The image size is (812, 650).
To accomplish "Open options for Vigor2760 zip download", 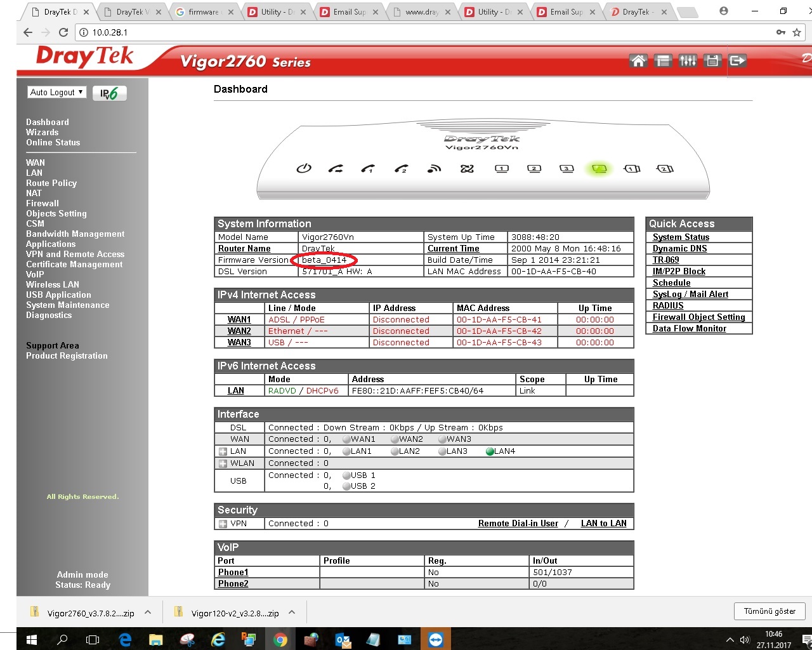I will click(148, 613).
